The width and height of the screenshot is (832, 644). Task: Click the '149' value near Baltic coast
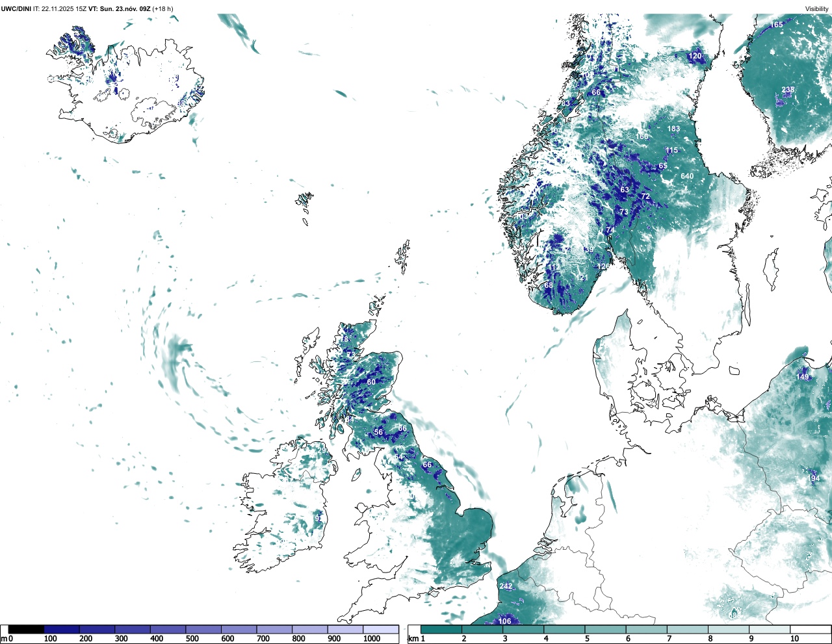click(803, 377)
